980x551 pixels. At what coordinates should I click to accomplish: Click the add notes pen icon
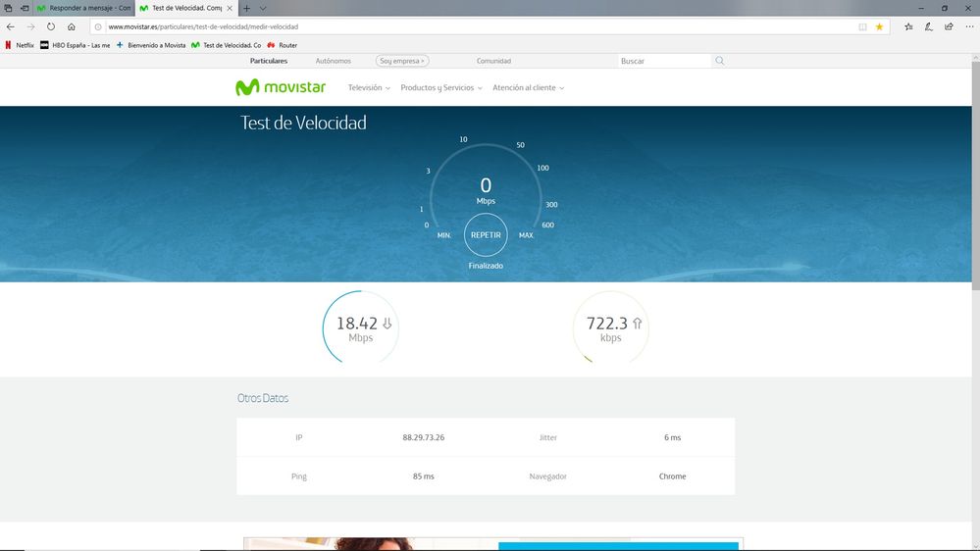pos(927,26)
